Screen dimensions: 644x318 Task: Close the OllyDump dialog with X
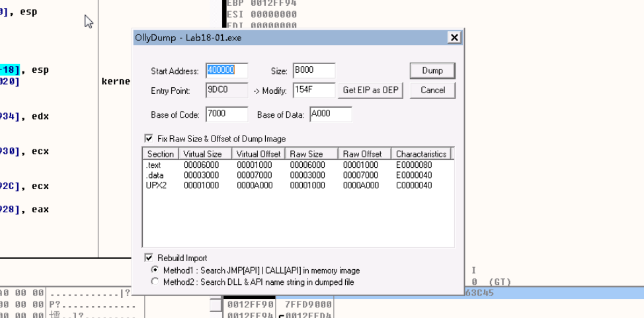(454, 38)
